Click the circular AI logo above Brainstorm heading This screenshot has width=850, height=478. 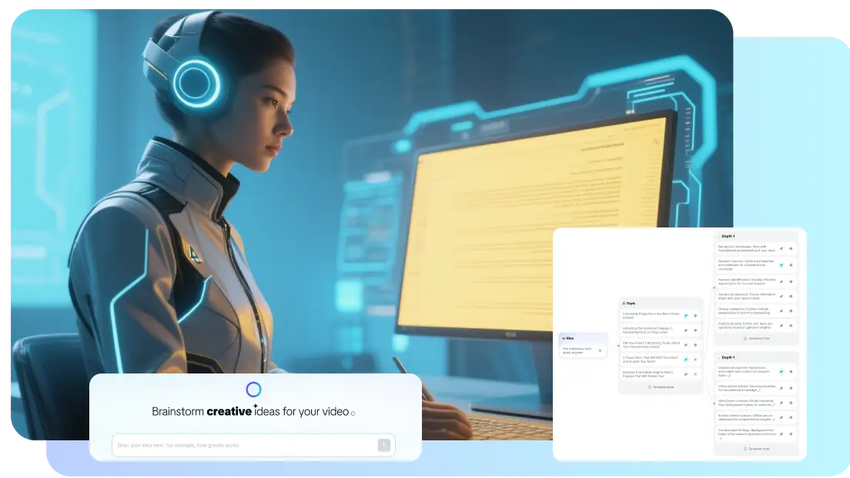click(253, 390)
